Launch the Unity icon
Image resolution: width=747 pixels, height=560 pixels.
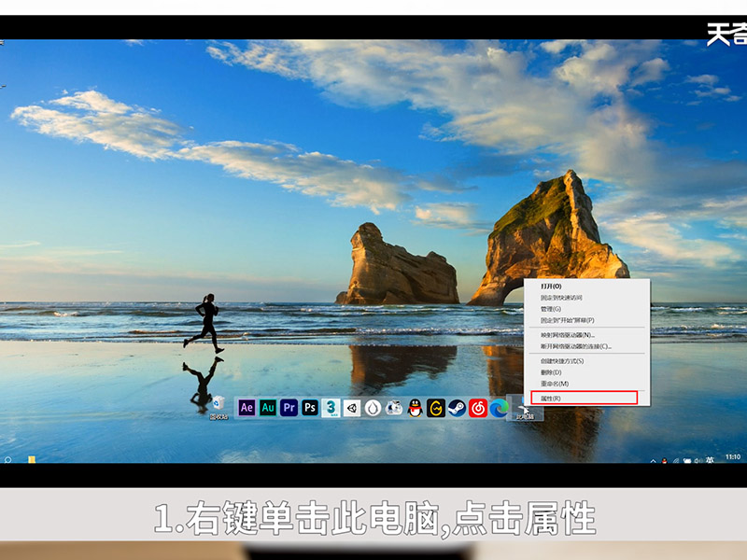click(x=352, y=408)
